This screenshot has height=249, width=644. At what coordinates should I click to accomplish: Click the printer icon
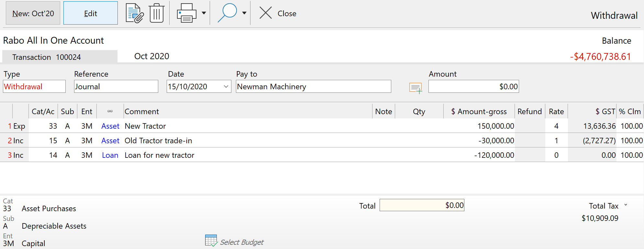[x=186, y=13]
